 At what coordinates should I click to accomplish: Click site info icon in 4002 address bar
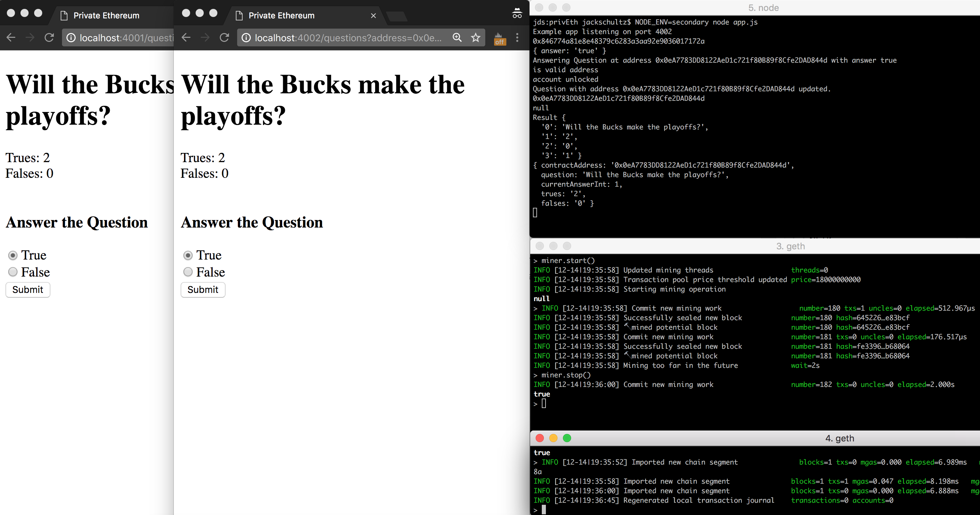tap(246, 38)
